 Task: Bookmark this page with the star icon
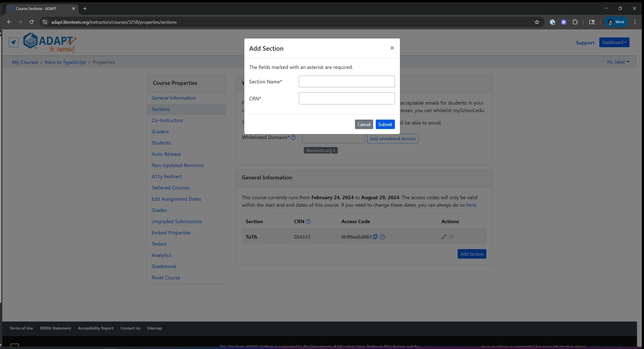click(x=537, y=22)
